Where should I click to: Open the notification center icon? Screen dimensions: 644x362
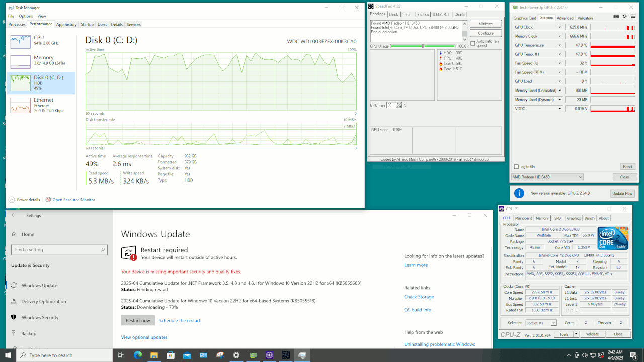coord(633,355)
